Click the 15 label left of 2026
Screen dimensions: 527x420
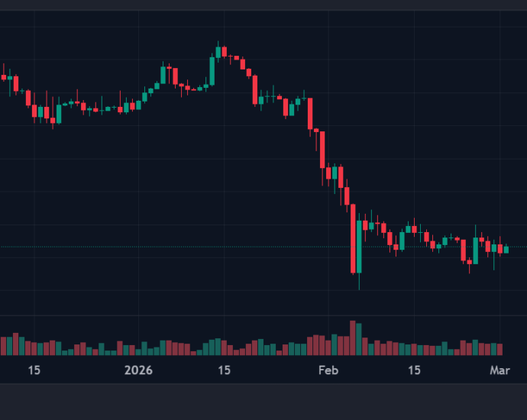[x=34, y=370]
